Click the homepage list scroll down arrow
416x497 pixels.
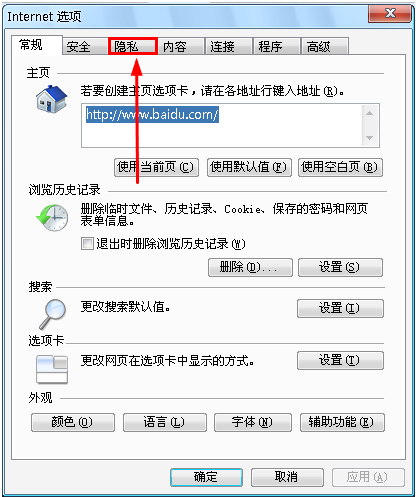[x=369, y=137]
